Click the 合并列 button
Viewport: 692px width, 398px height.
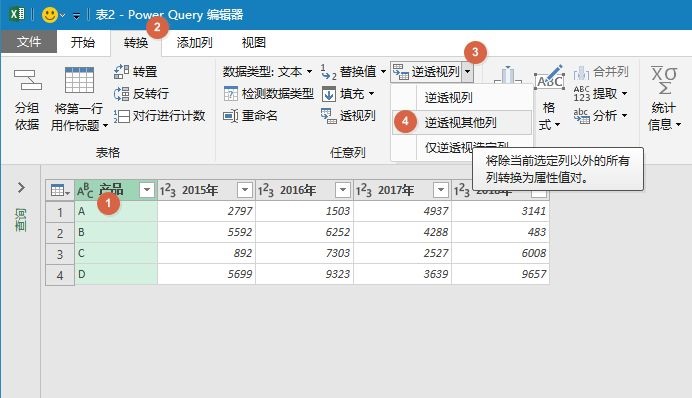tap(601, 71)
